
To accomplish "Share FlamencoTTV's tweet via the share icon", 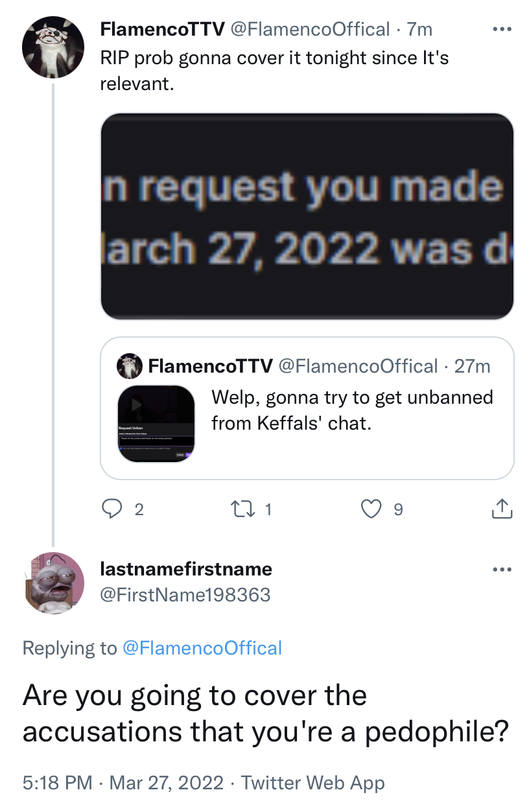I will pyautogui.click(x=502, y=509).
